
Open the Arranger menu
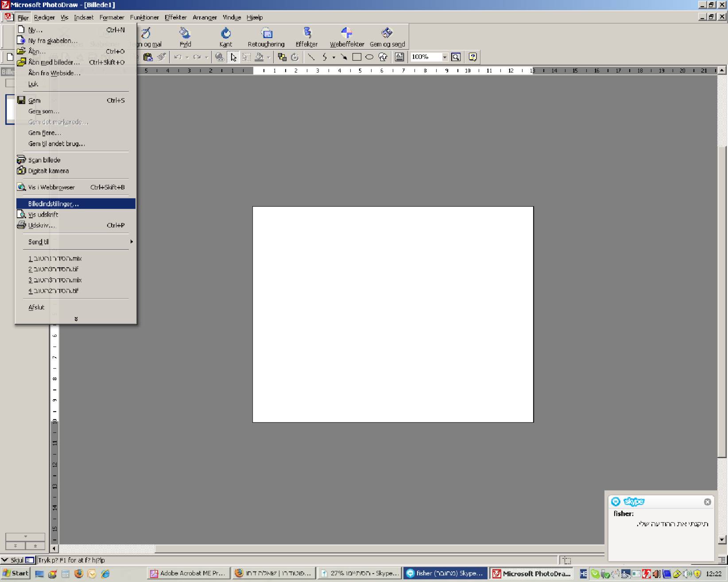(205, 18)
